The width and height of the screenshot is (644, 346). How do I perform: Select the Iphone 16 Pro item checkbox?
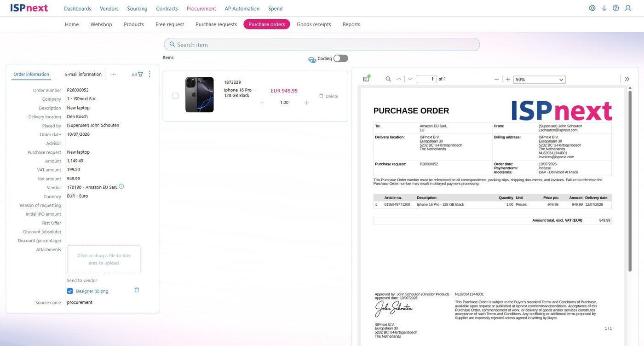pos(175,96)
